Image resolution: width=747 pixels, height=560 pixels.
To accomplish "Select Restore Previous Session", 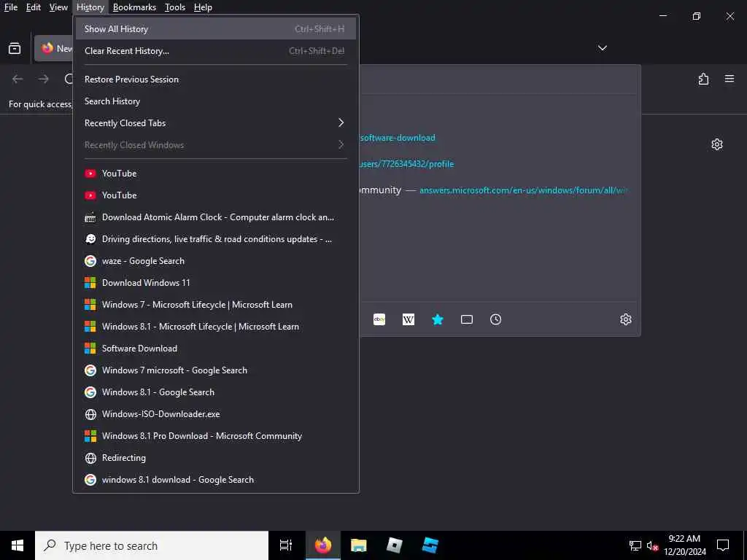I will click(215, 79).
